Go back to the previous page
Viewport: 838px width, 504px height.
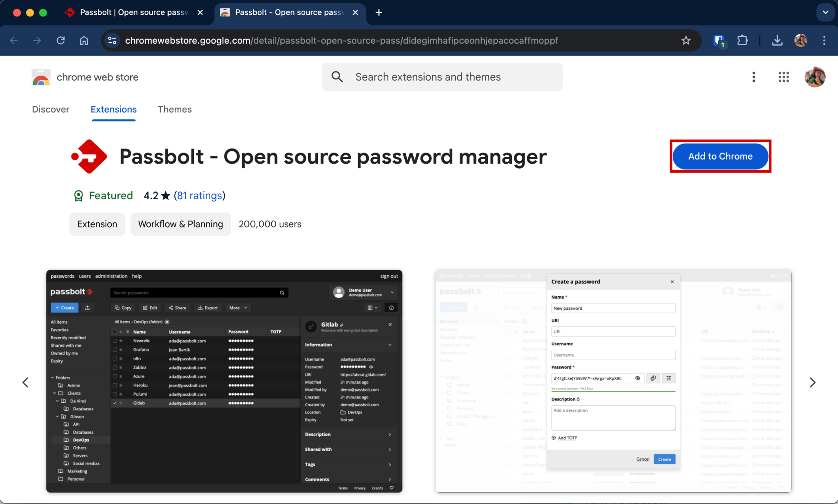(14, 40)
